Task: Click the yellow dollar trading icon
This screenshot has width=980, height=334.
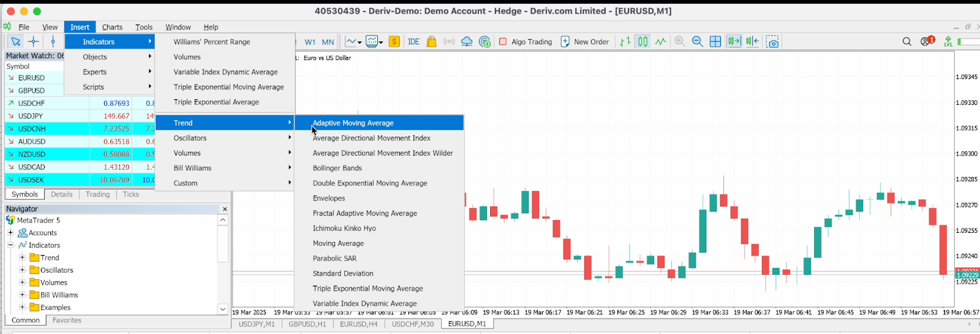Action: (394, 42)
